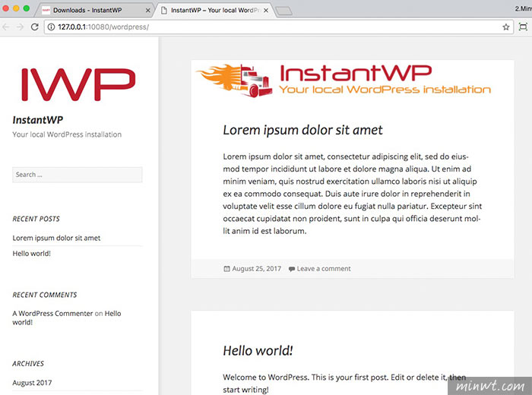Open A WordPress Commenter link
This screenshot has height=395, width=532.
coord(52,313)
